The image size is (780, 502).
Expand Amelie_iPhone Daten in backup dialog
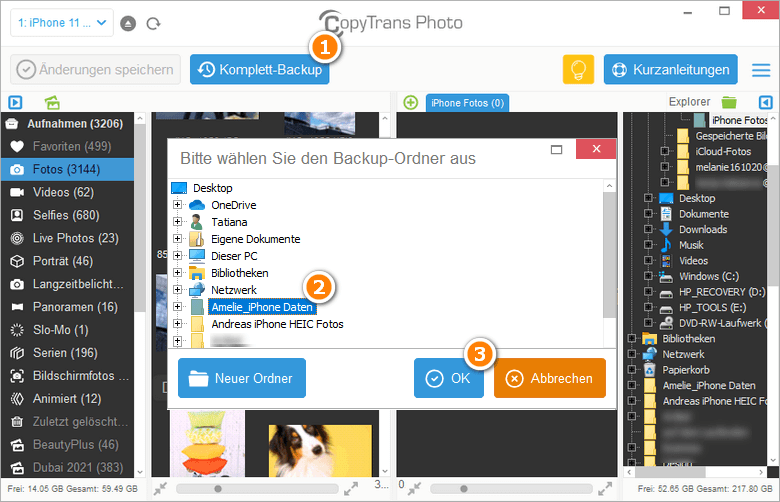(177, 306)
